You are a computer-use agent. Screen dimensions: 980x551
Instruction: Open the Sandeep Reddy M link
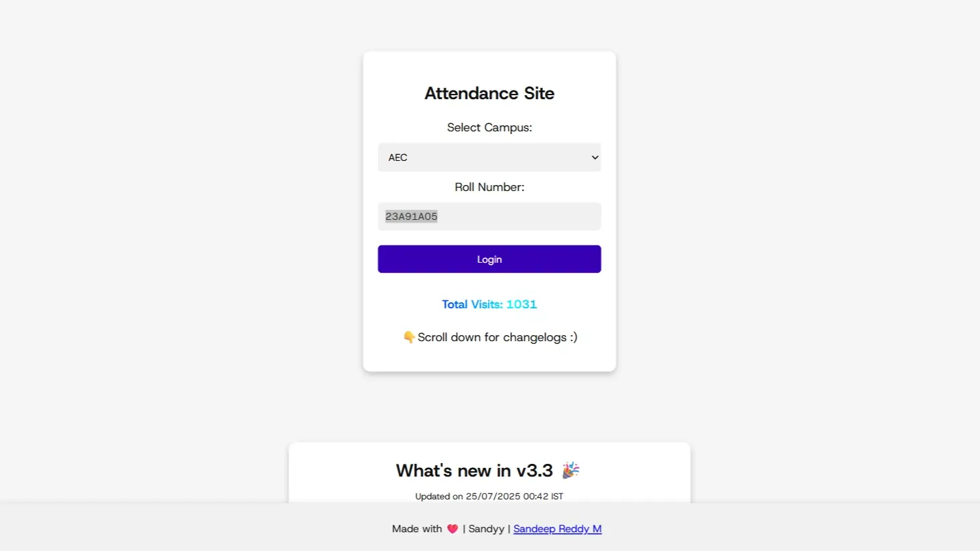557,529
